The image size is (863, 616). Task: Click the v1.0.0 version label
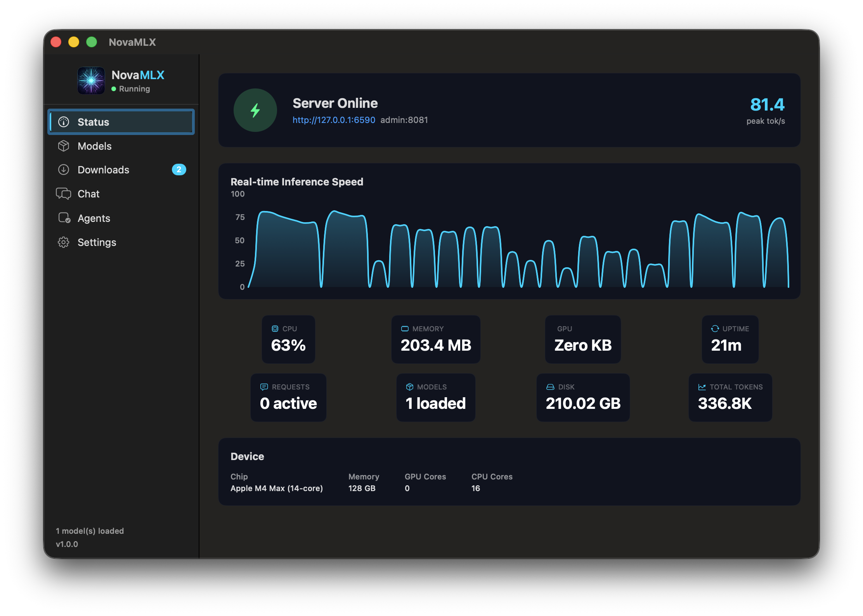pos(67,544)
